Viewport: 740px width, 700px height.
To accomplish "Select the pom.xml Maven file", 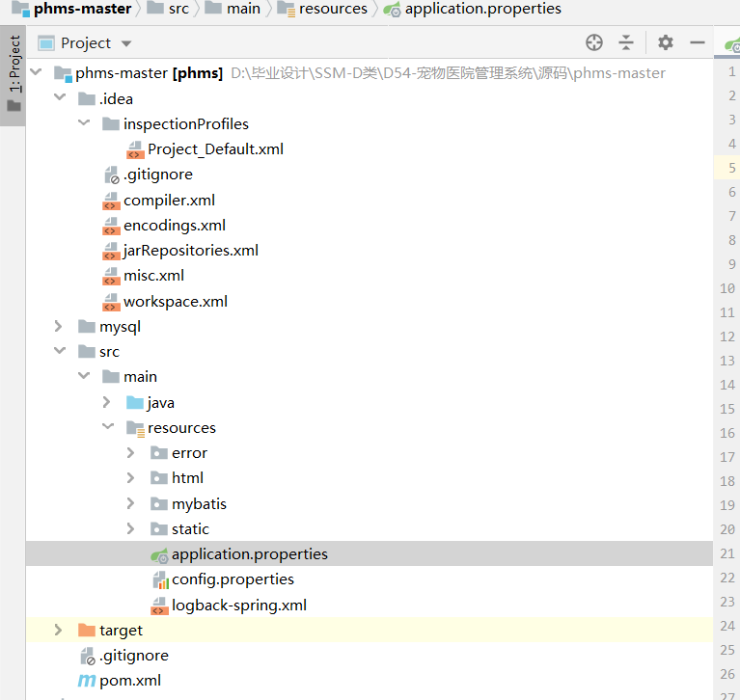I will coord(129,681).
